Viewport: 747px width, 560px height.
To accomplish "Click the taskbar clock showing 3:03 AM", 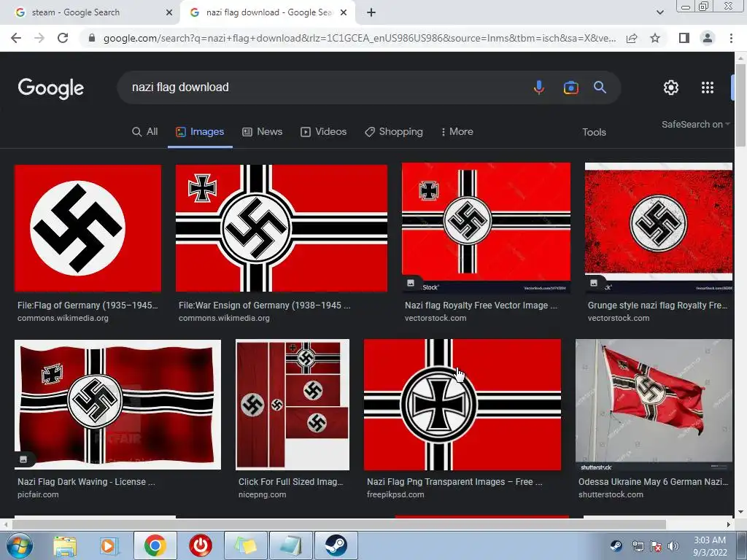I will 710,546.
